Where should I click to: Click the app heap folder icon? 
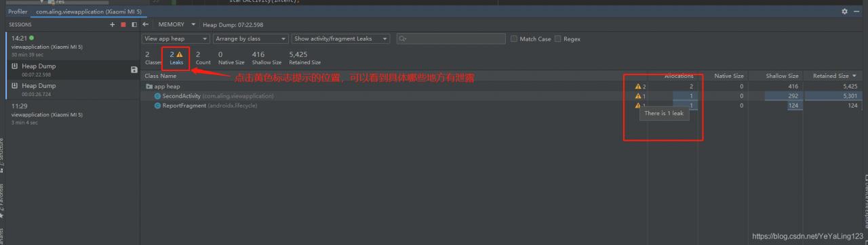coord(149,87)
